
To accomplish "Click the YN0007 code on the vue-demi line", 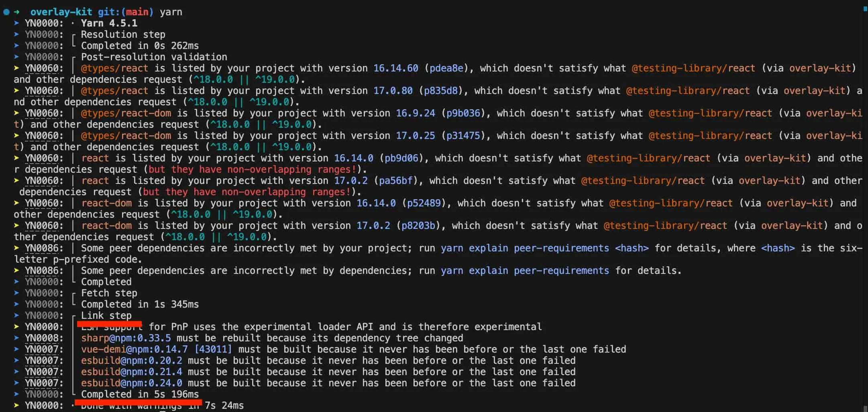I will [41, 349].
